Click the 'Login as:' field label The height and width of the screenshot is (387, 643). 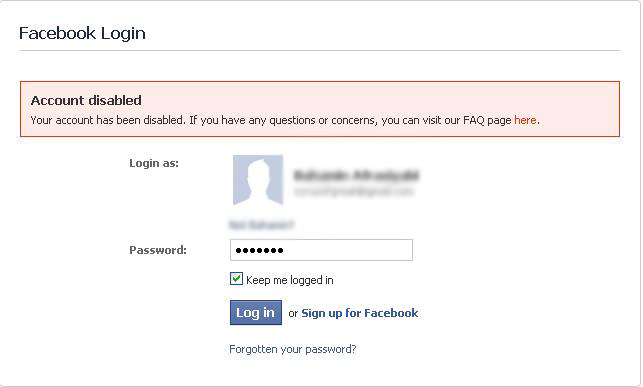(x=154, y=163)
